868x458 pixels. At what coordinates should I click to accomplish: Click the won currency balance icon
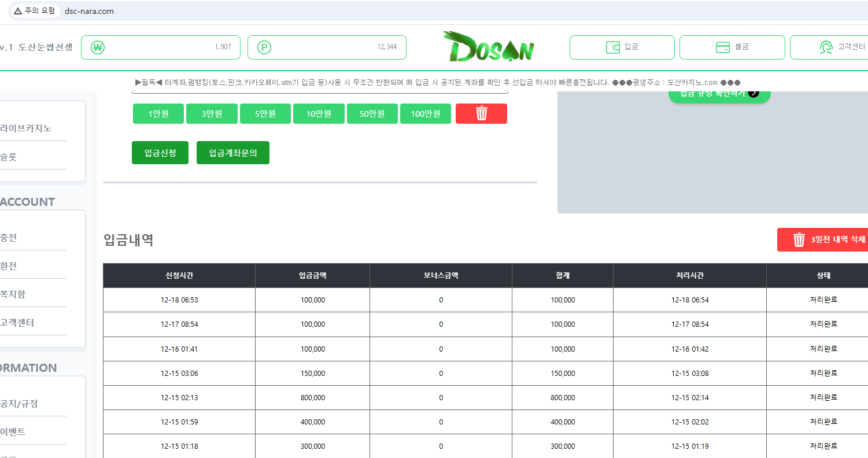pyautogui.click(x=98, y=47)
